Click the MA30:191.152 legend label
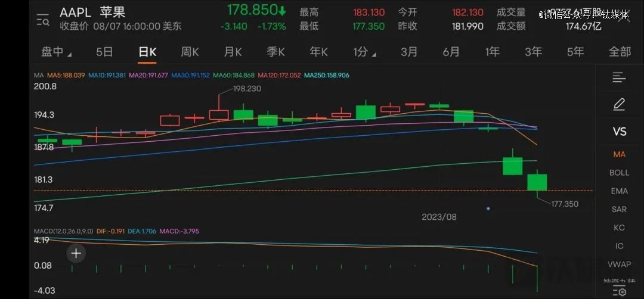This screenshot has height=299, width=644. click(191, 76)
